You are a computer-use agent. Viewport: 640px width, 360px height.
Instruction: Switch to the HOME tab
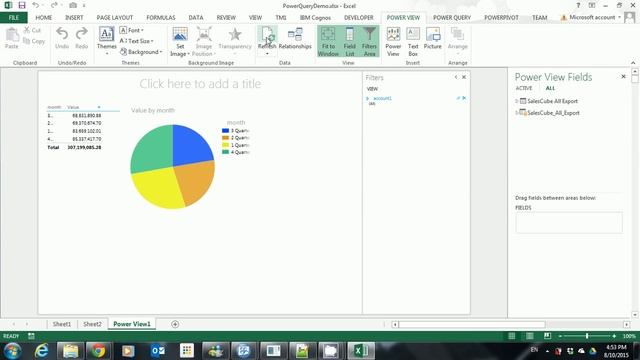click(44, 18)
